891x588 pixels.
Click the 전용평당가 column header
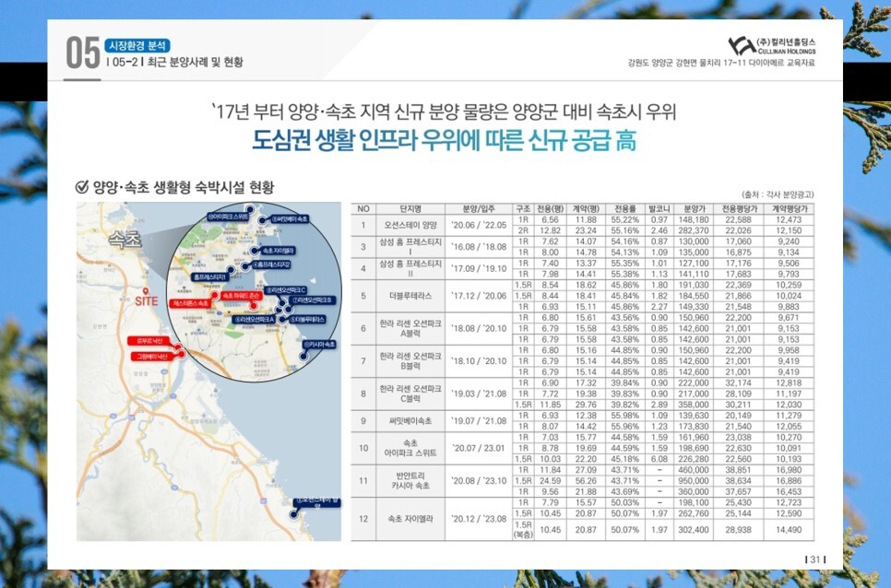pyautogui.click(x=739, y=209)
